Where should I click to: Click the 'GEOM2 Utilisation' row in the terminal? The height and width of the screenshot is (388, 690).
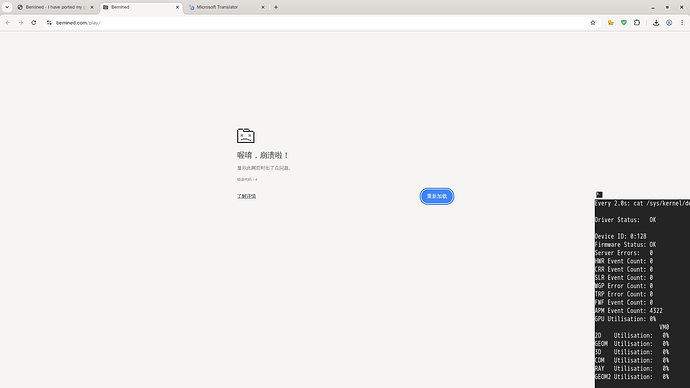[632, 377]
